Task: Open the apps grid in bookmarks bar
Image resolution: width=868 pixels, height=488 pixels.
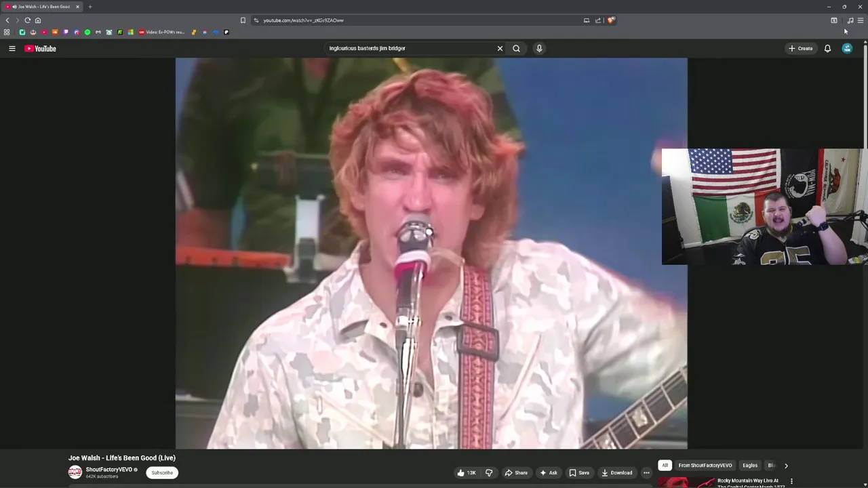Action: click(x=7, y=32)
